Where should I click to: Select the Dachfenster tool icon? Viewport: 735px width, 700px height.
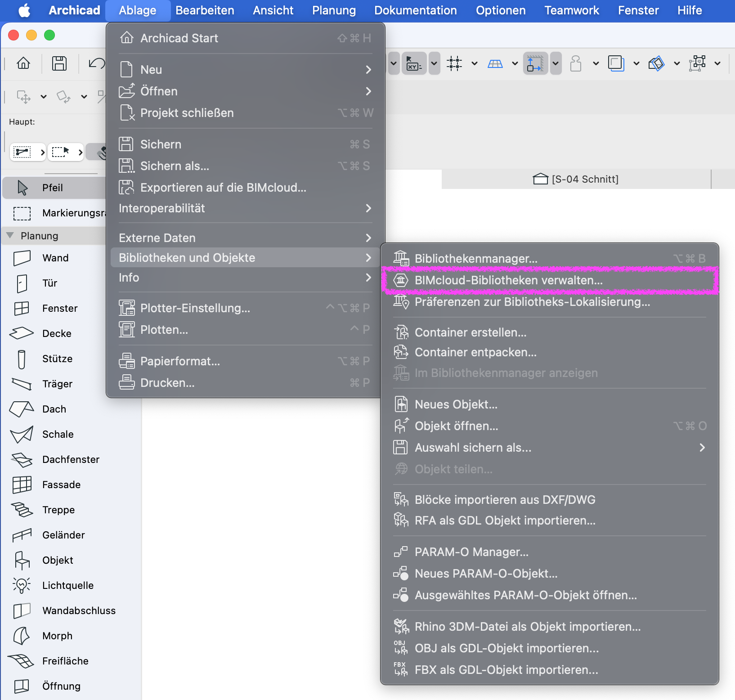pyautogui.click(x=22, y=459)
